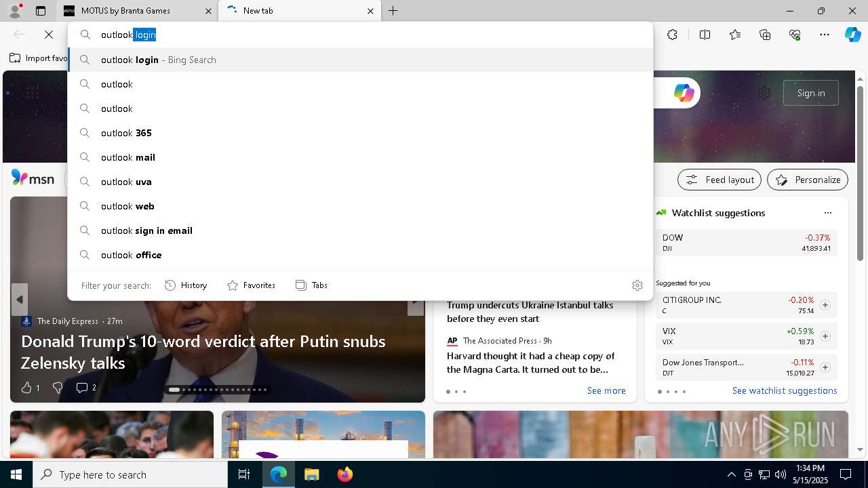The image size is (868, 488).
Task: Show hidden system tray icons
Action: pyautogui.click(x=731, y=474)
